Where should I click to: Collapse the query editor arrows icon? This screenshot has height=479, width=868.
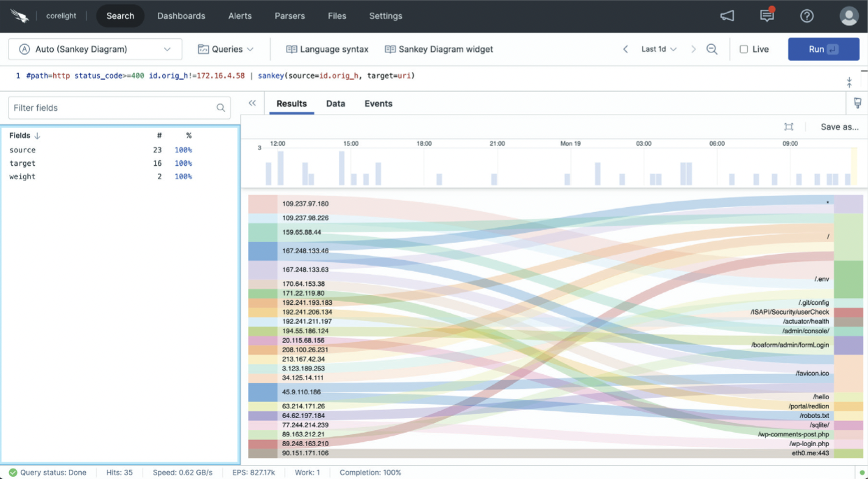pos(849,82)
